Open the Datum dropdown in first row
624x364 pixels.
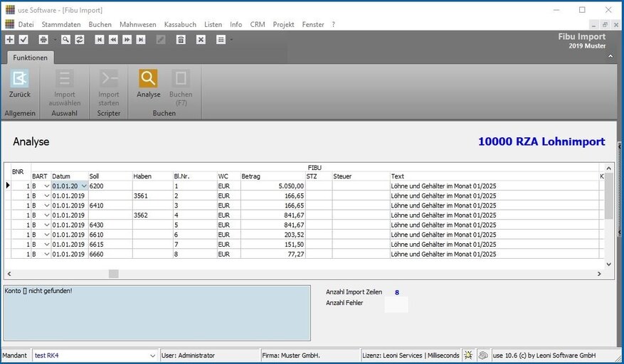click(x=84, y=186)
